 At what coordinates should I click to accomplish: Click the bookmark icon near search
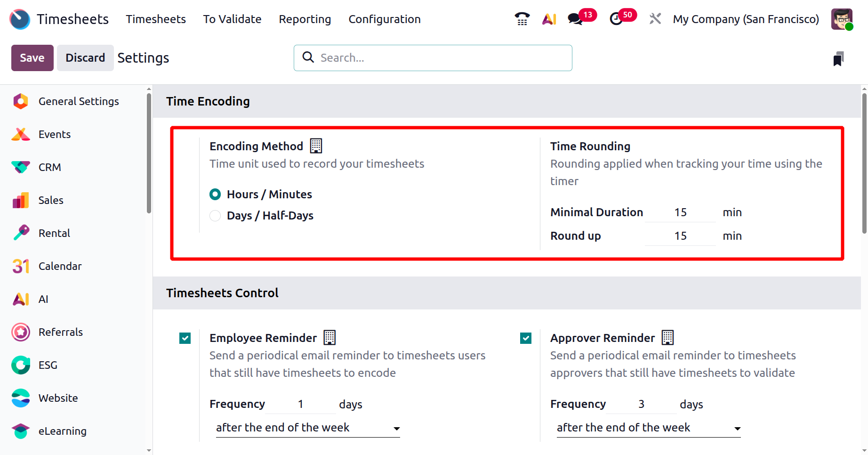point(838,58)
